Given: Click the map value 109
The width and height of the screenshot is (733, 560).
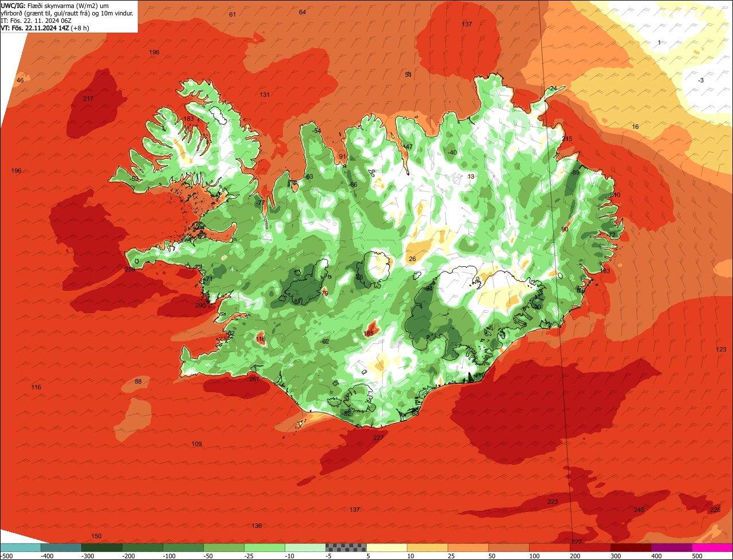Looking at the screenshot, I should tap(196, 444).
